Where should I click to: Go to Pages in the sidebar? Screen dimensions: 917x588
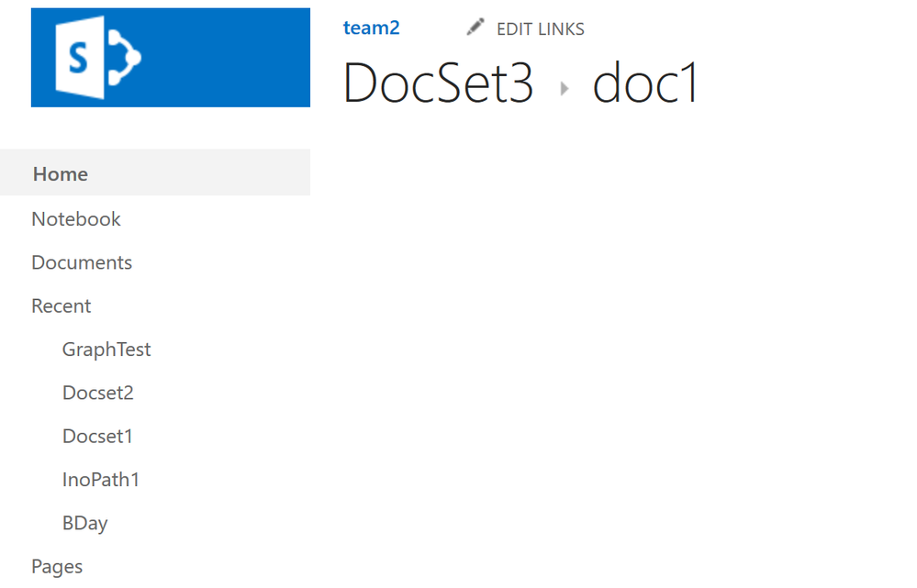[57, 566]
